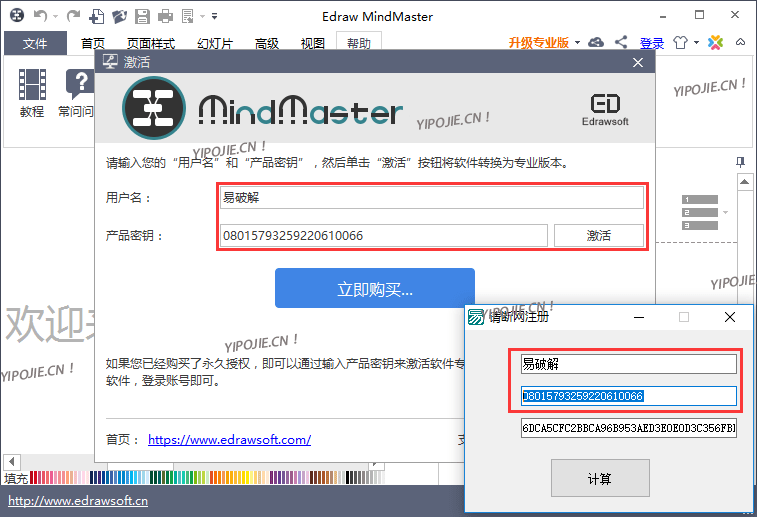
Task: Click the 升级专业版 upgrade link
Action: (x=539, y=43)
